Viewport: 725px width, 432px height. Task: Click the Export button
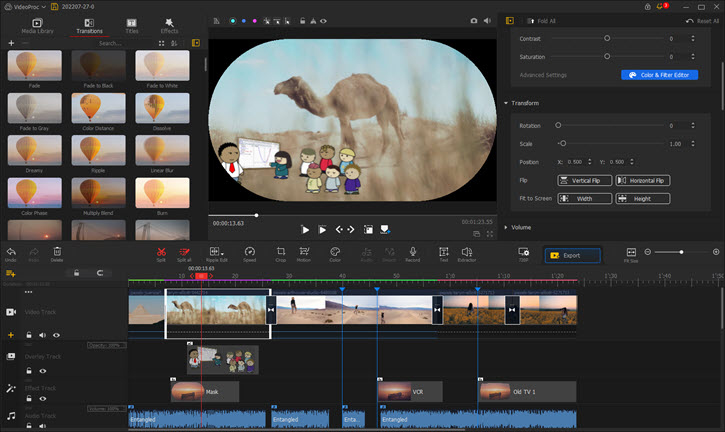click(x=572, y=255)
